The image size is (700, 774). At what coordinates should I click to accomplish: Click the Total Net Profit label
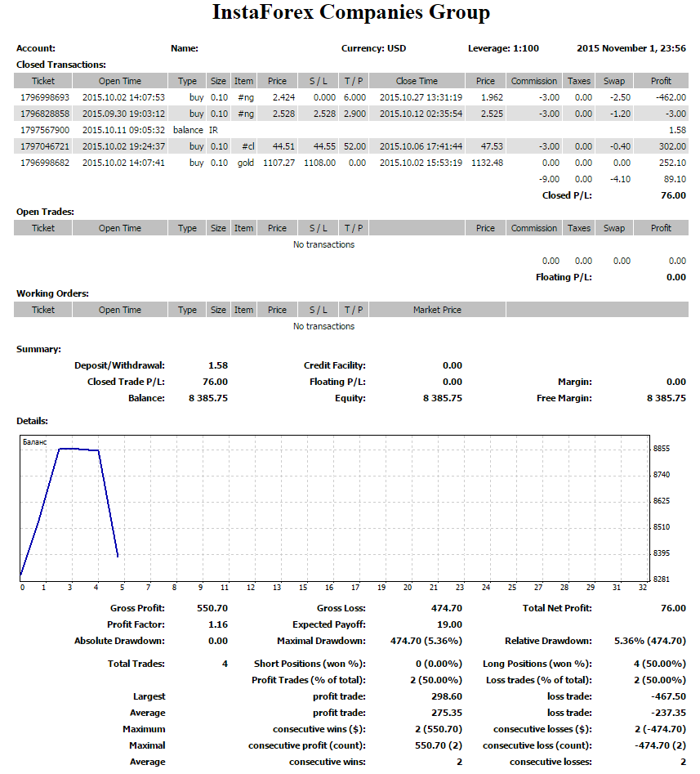(557, 608)
